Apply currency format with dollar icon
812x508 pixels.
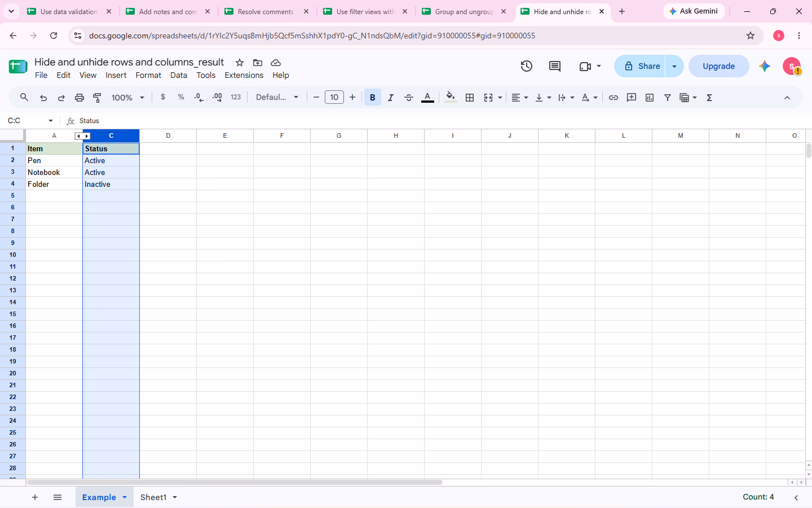[x=163, y=97]
